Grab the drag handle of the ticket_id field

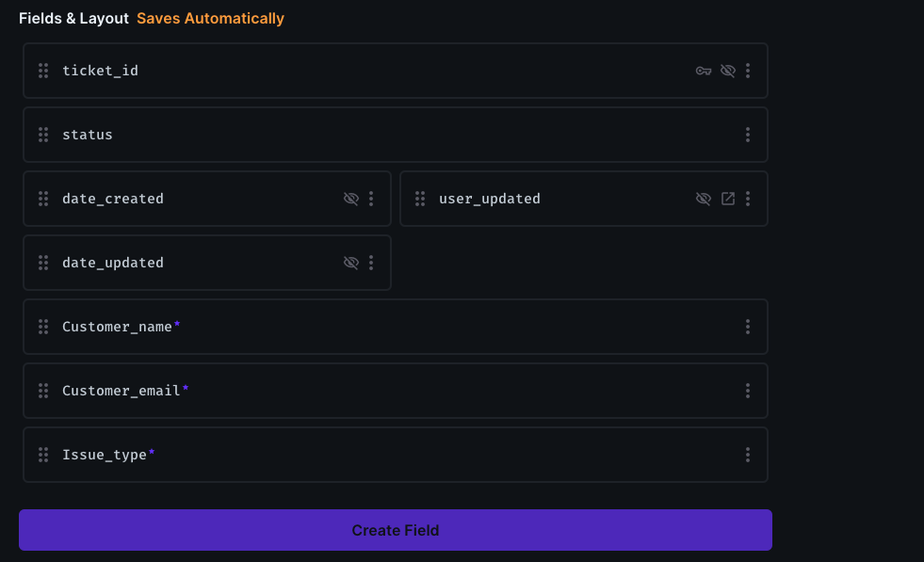click(x=43, y=71)
